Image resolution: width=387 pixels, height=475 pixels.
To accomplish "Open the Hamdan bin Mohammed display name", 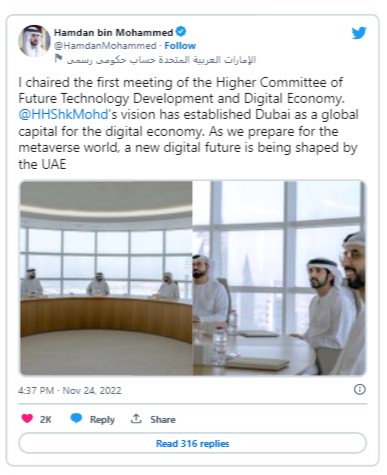I will click(113, 32).
